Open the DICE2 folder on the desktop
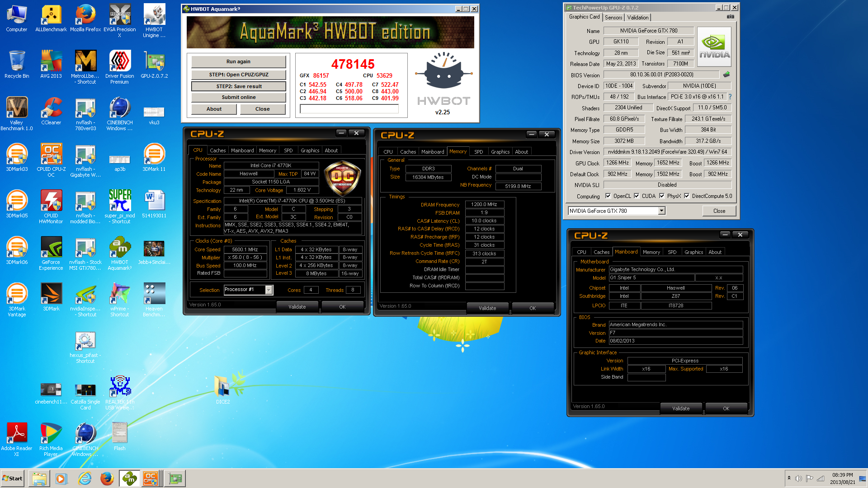This screenshot has width=868, height=488. pos(223,389)
